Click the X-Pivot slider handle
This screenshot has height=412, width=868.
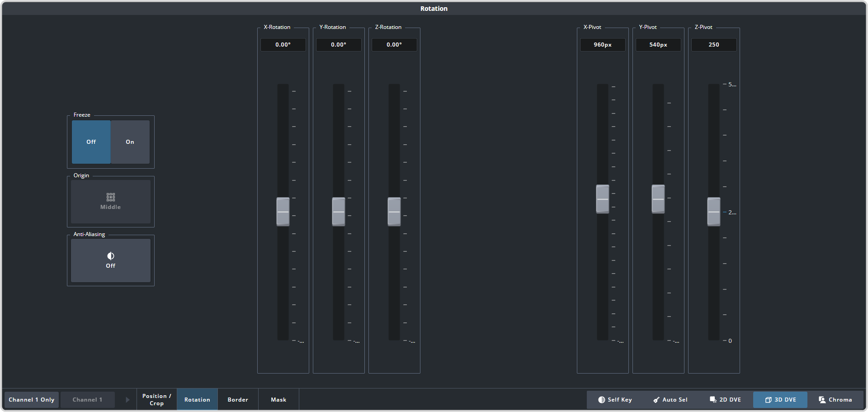603,199
